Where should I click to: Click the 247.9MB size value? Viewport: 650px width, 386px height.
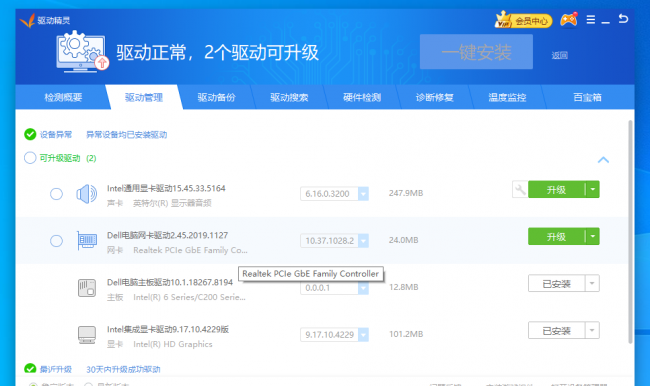coord(406,193)
